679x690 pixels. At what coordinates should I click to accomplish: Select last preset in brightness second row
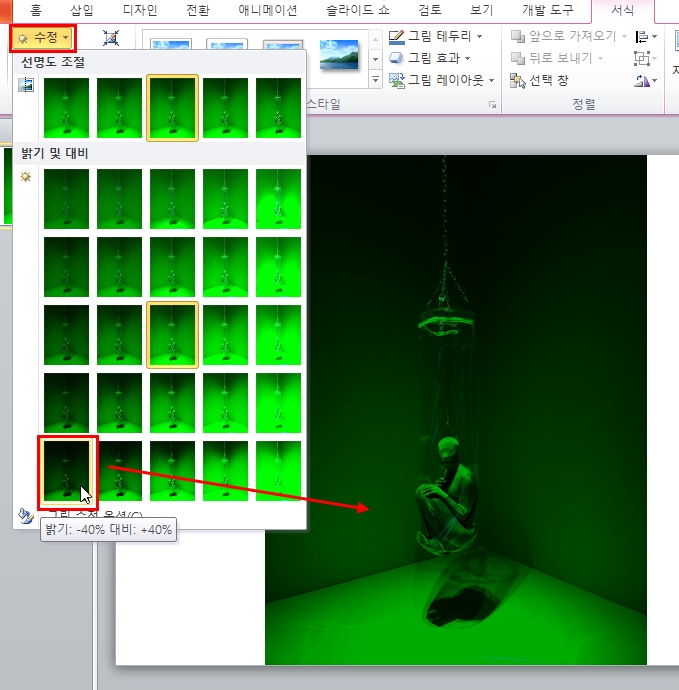[278, 267]
